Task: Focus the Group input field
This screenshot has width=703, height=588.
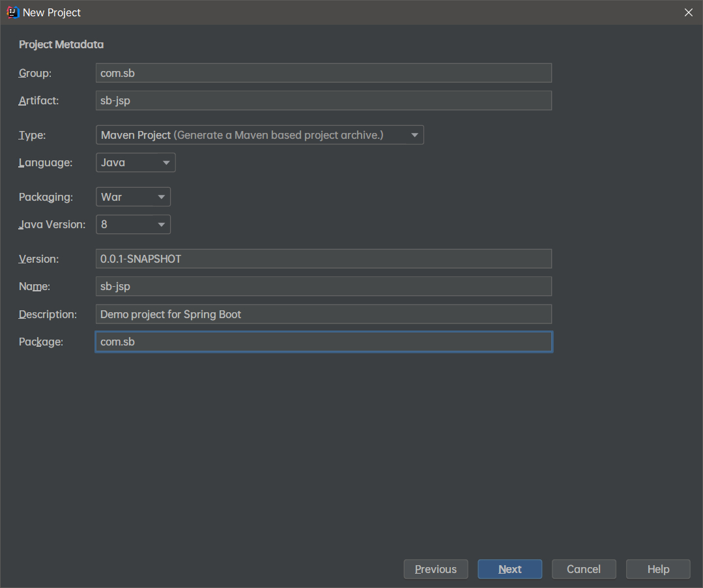Action: (324, 73)
